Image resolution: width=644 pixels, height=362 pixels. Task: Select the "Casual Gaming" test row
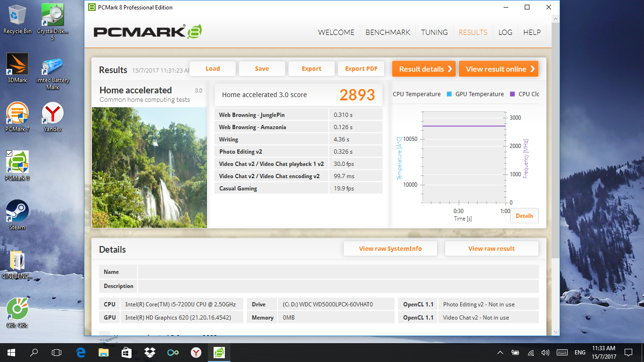tap(298, 189)
